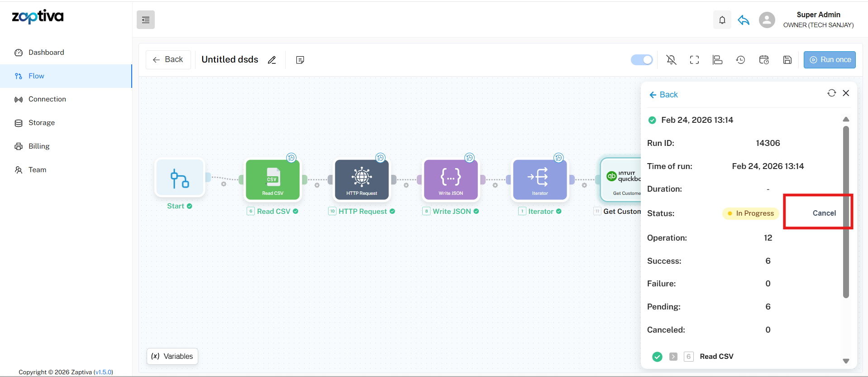The image size is (868, 377).
Task: Click the fullscreen canvas icon
Action: [x=694, y=60]
